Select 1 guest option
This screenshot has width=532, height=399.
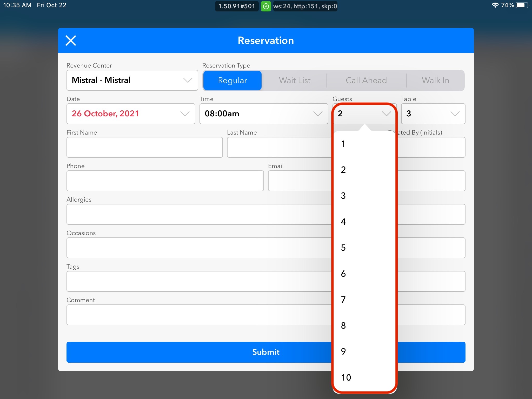point(343,144)
